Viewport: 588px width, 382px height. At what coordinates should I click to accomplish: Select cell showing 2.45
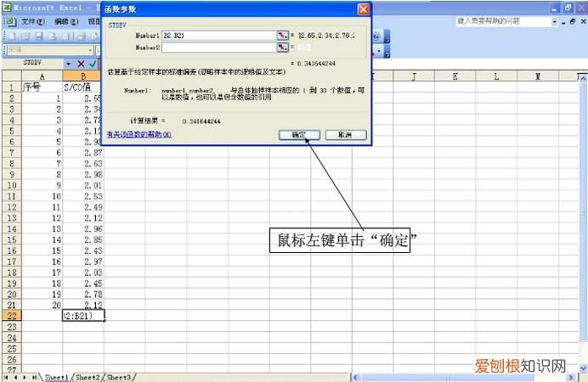click(83, 284)
